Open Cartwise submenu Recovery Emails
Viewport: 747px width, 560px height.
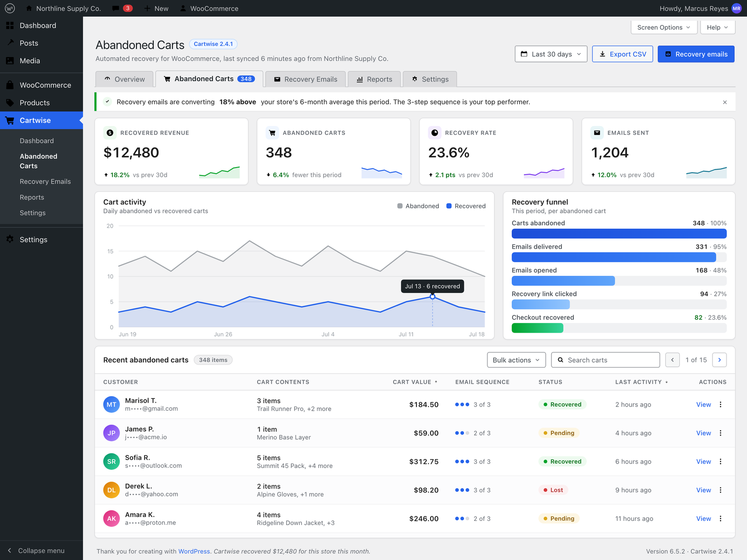45,182
